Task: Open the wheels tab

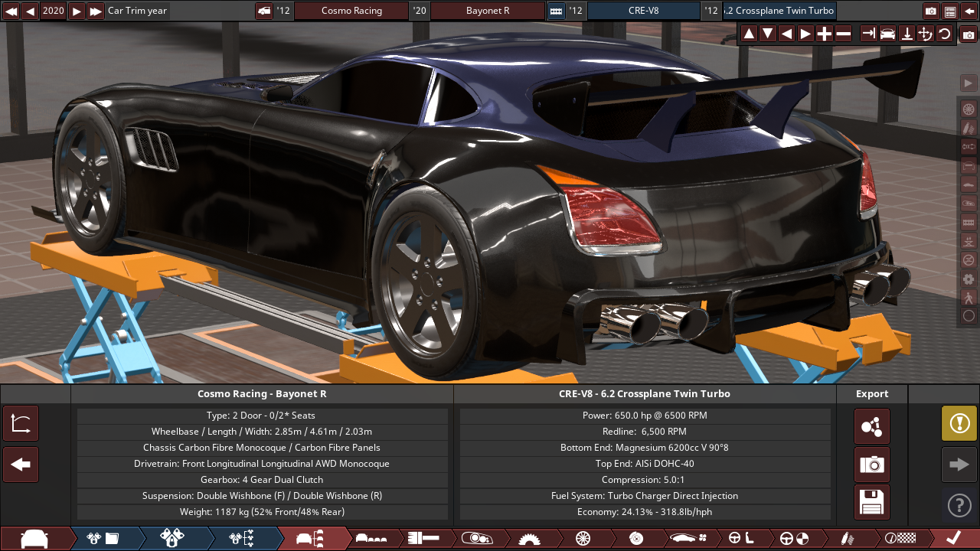Action: pyautogui.click(x=583, y=539)
